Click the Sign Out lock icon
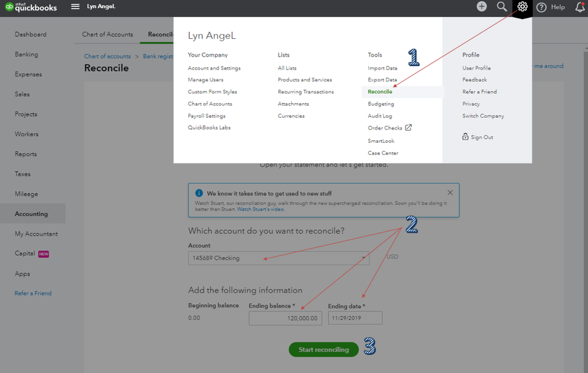Viewport: 588px width, 373px height. [x=465, y=137]
